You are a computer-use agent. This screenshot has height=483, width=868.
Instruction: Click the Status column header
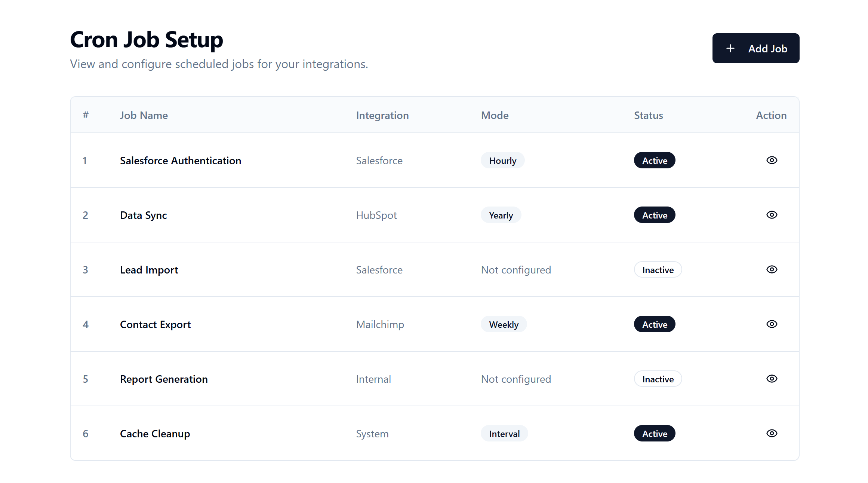[x=648, y=115]
